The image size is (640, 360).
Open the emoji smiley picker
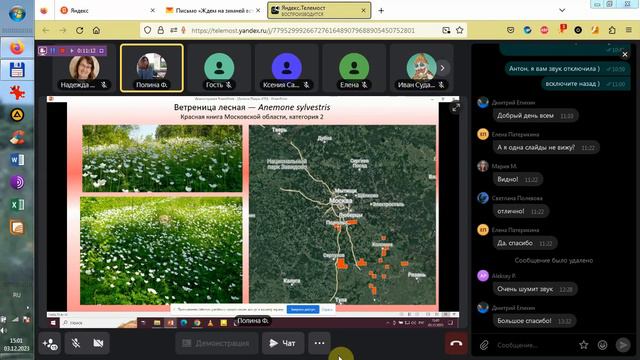tap(602, 345)
